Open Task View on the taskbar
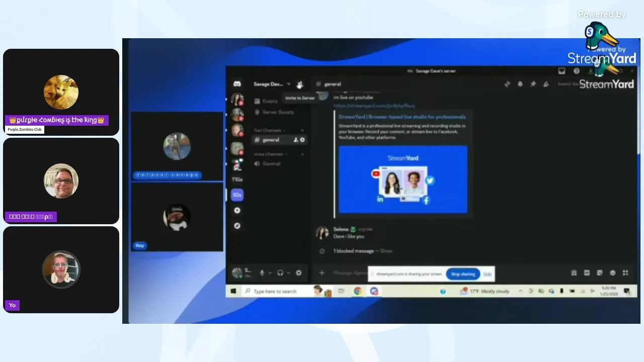644x362 pixels. point(341,291)
